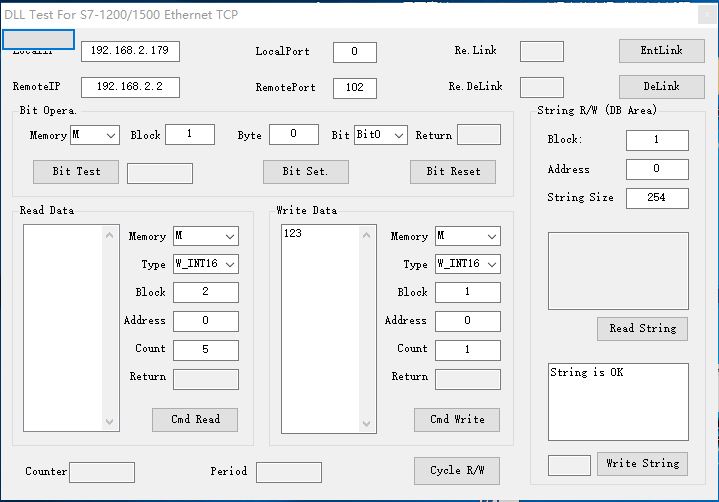Focus the String R/W Address field

(657, 169)
